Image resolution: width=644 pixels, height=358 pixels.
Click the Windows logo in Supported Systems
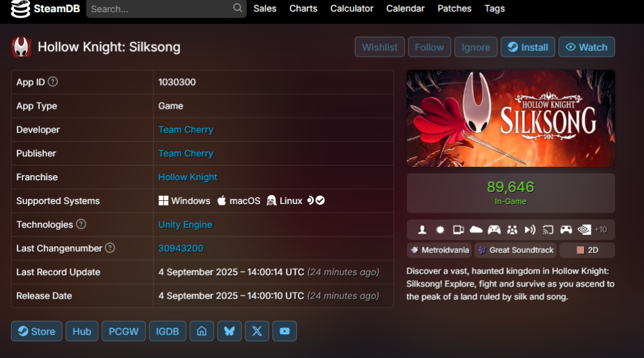click(x=164, y=200)
